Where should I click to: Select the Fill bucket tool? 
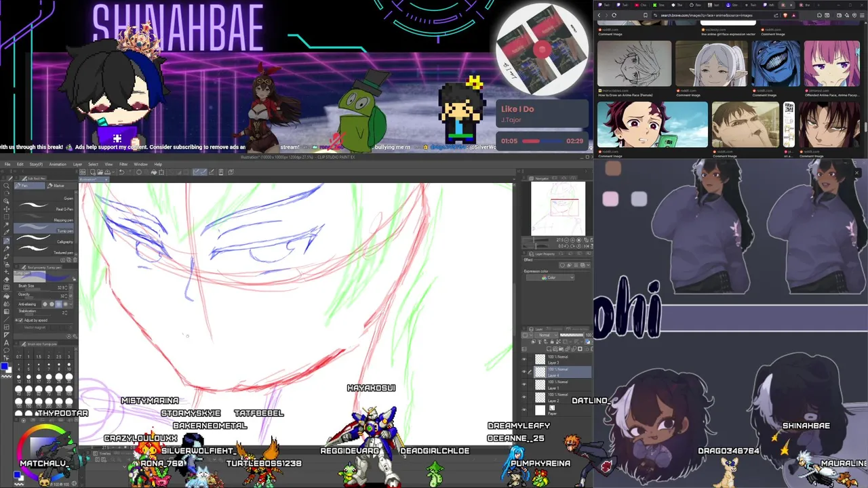tap(6, 296)
